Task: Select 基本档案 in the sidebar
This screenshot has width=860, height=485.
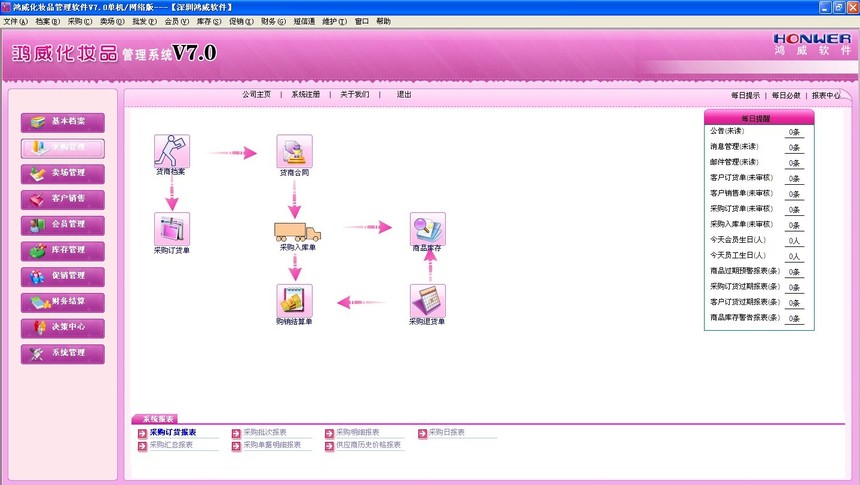Action: click(63, 122)
